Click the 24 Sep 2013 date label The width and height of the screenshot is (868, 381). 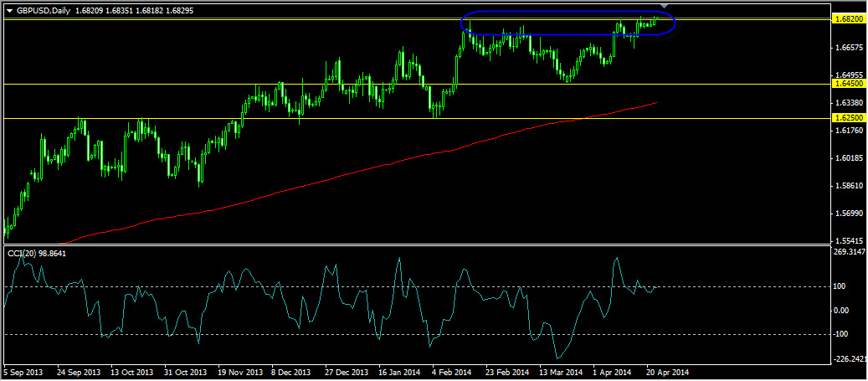point(79,372)
